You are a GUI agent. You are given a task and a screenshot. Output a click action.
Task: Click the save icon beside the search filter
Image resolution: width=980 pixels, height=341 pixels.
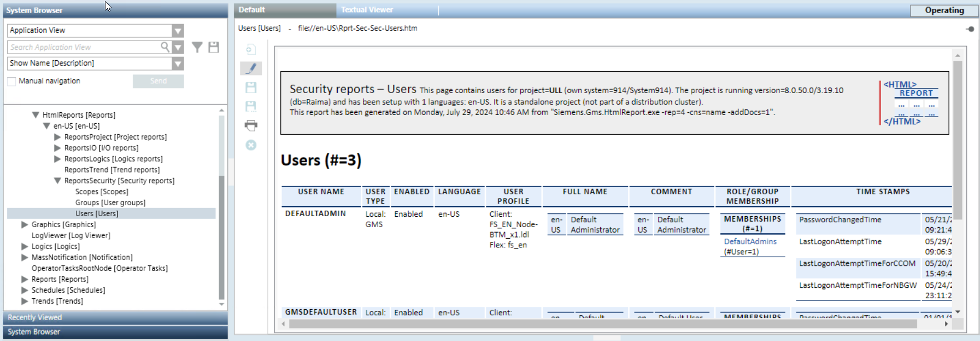point(214,48)
